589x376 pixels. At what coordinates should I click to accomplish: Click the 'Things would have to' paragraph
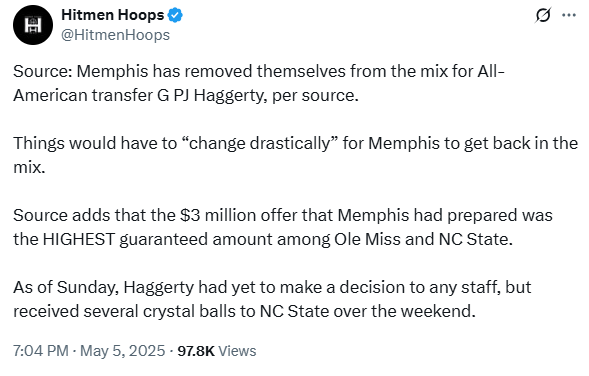pyautogui.click(x=295, y=155)
